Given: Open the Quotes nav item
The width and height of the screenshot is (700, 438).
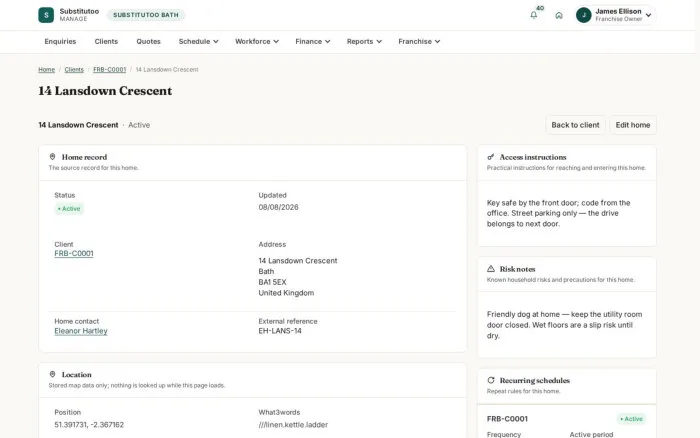Looking at the screenshot, I should pyautogui.click(x=148, y=42).
